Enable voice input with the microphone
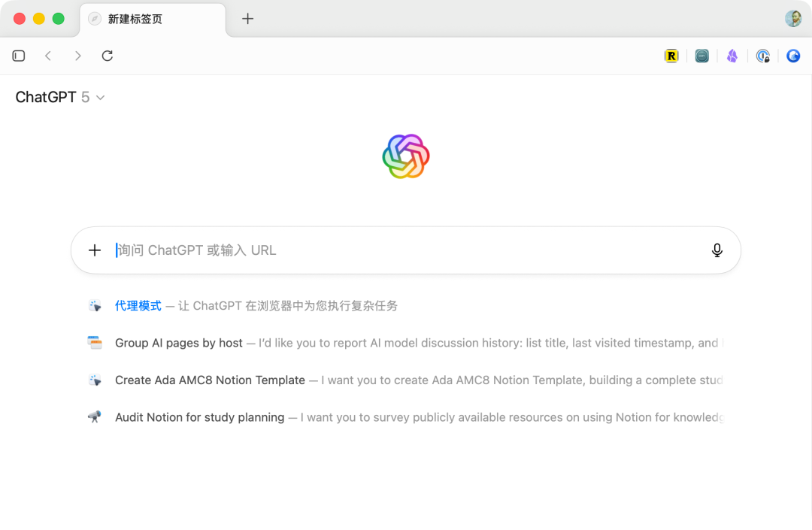The width and height of the screenshot is (812, 530). click(717, 250)
